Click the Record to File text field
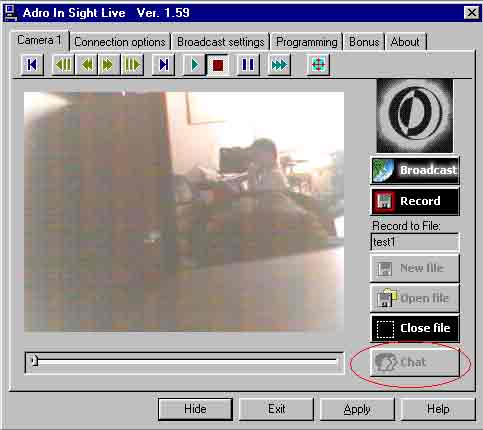This screenshot has width=483, height=430. [x=415, y=242]
